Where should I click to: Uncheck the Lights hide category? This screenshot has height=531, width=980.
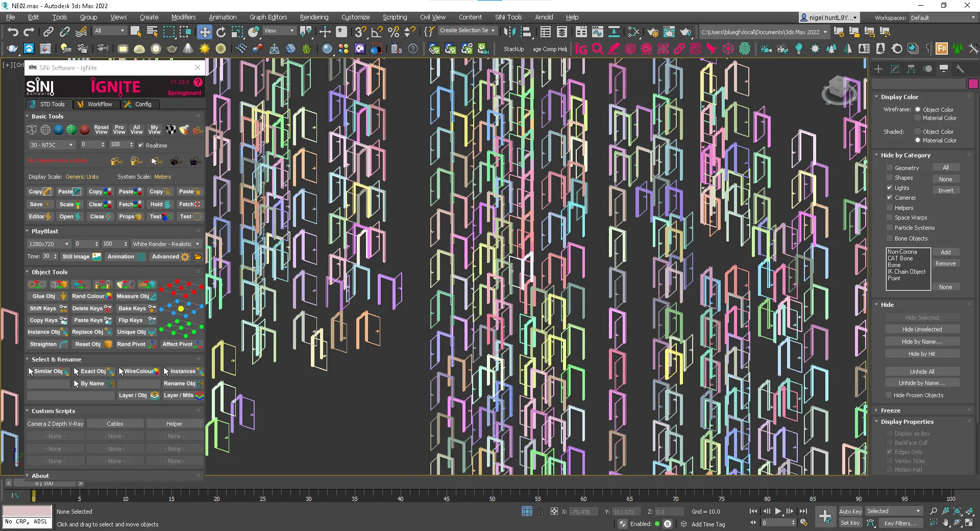click(x=890, y=188)
